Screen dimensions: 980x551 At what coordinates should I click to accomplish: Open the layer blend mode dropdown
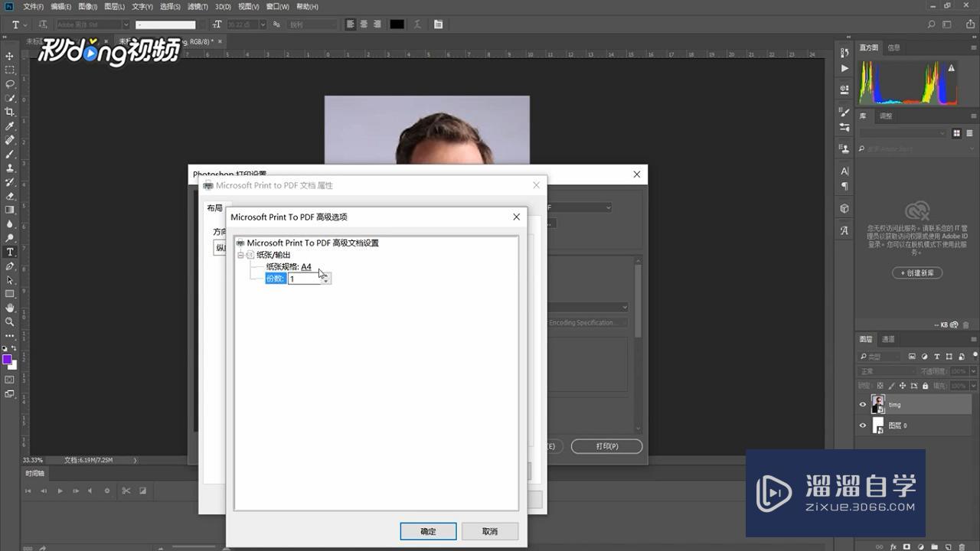[x=887, y=371]
